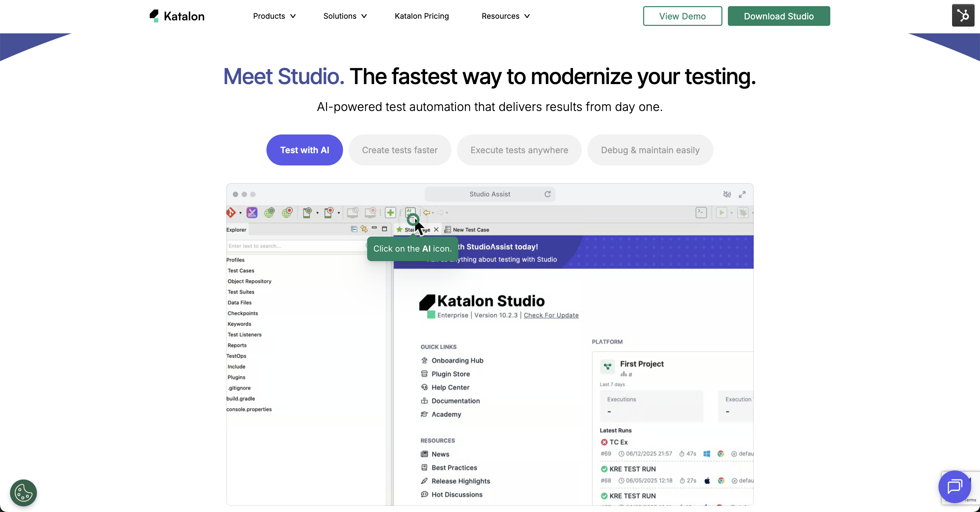Click the Download Studio button
The width and height of the screenshot is (980, 512).
pos(779,16)
